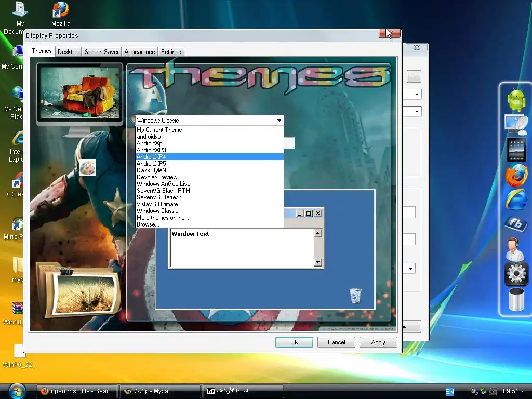Click the EN language indicator in the tray
532x399 pixels.
pos(449,391)
